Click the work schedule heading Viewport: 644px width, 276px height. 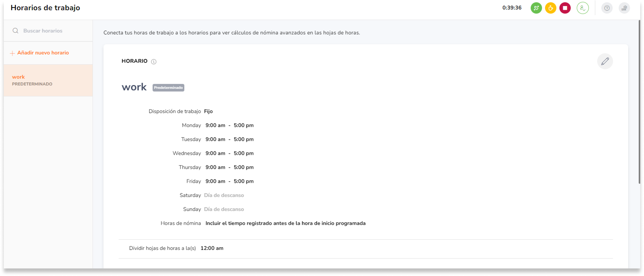pyautogui.click(x=134, y=87)
